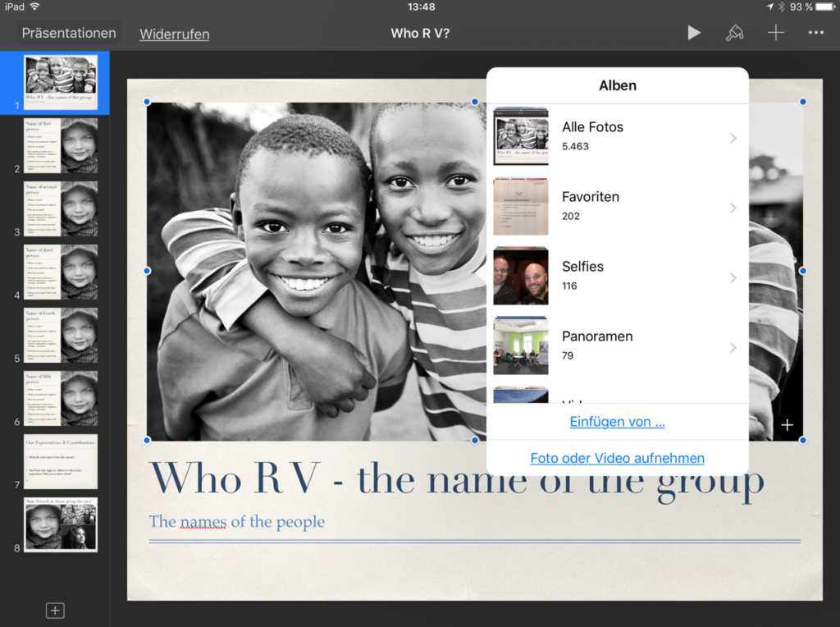
Task: Tap Widerrufen to undo
Action: [175, 34]
